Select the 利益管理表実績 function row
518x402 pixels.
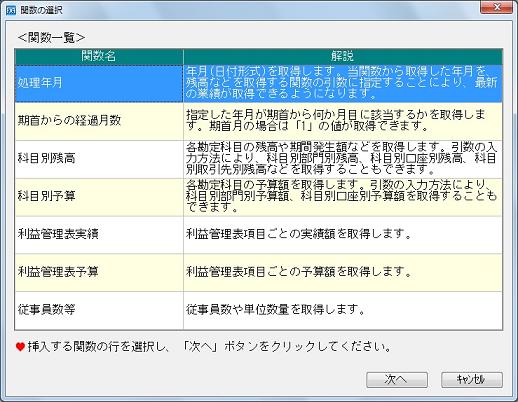pyautogui.click(x=259, y=235)
